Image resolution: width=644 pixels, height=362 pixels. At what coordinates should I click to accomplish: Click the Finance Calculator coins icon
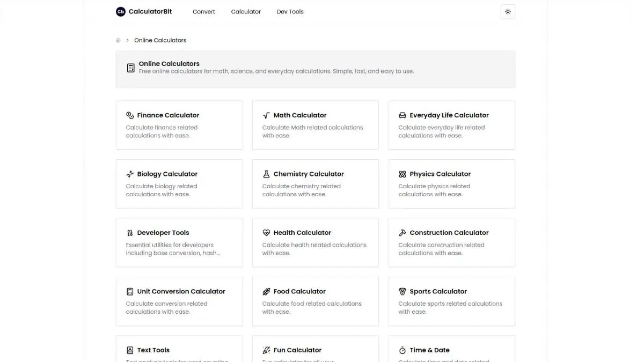(x=130, y=115)
